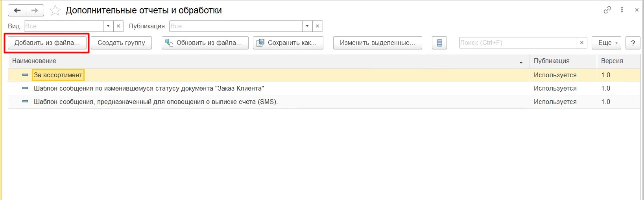The width and height of the screenshot is (644, 200).
Task: Select the row За ассортимент
Action: [x=324, y=75]
